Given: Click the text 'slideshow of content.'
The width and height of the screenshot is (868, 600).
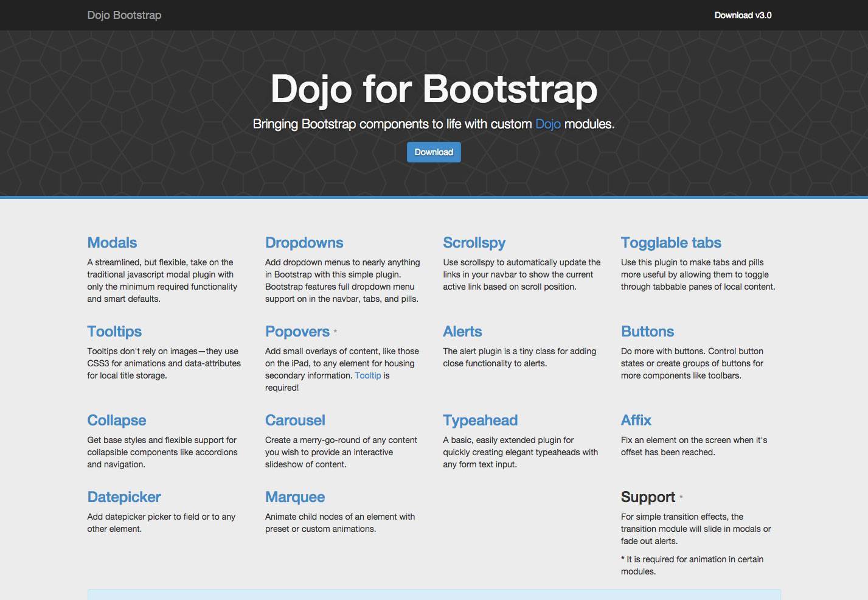Looking at the screenshot, I should (x=306, y=464).
